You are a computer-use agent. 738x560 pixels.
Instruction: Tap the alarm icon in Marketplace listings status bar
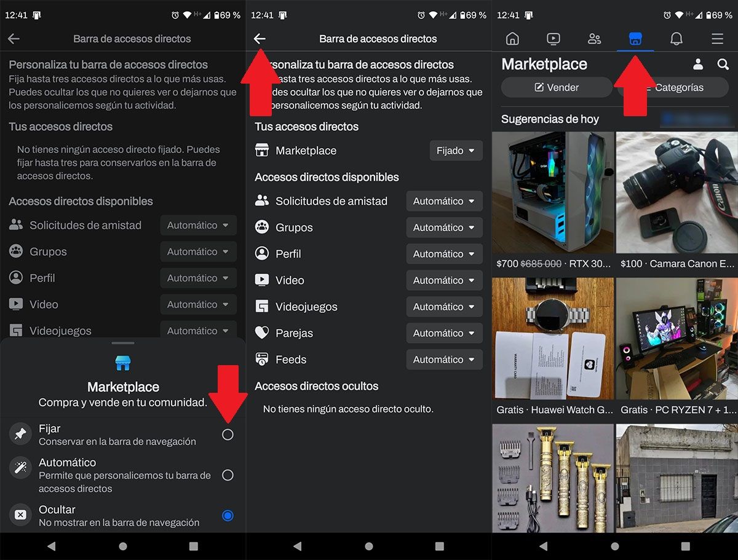tap(667, 15)
